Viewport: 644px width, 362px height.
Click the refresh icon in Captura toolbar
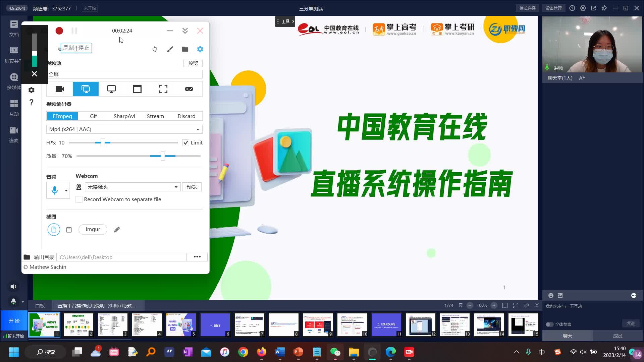click(155, 49)
